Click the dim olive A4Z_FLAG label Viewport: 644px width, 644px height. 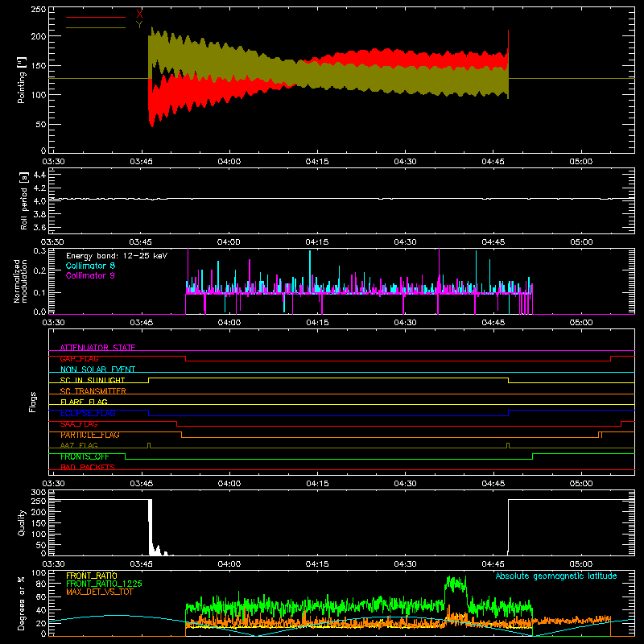79,445
